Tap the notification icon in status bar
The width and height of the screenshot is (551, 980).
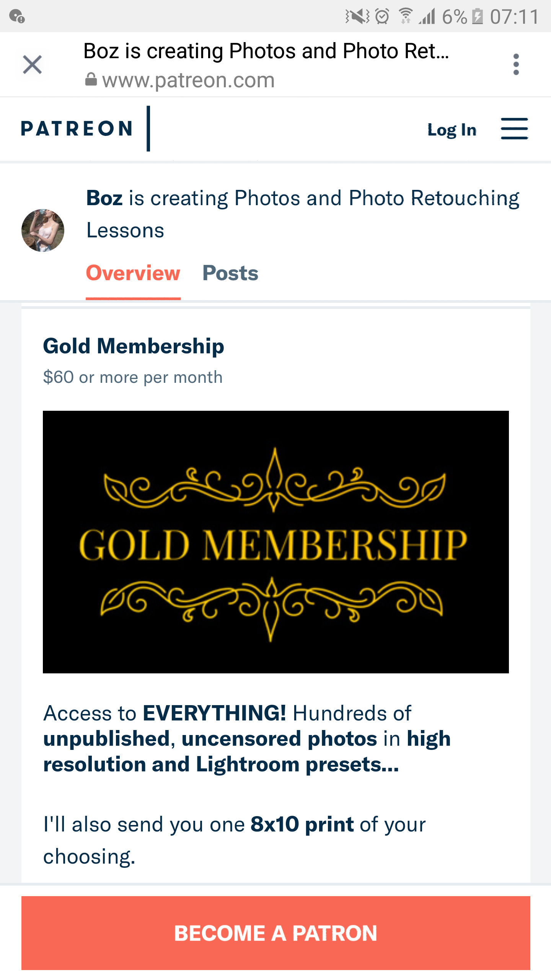[x=17, y=16]
